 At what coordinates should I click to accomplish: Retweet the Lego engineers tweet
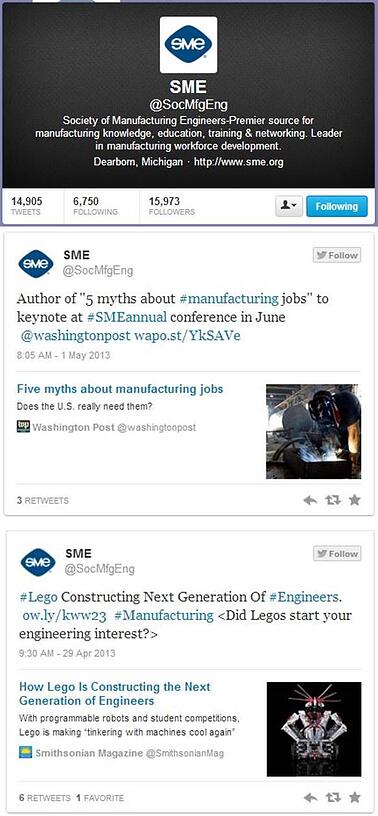tap(332, 797)
